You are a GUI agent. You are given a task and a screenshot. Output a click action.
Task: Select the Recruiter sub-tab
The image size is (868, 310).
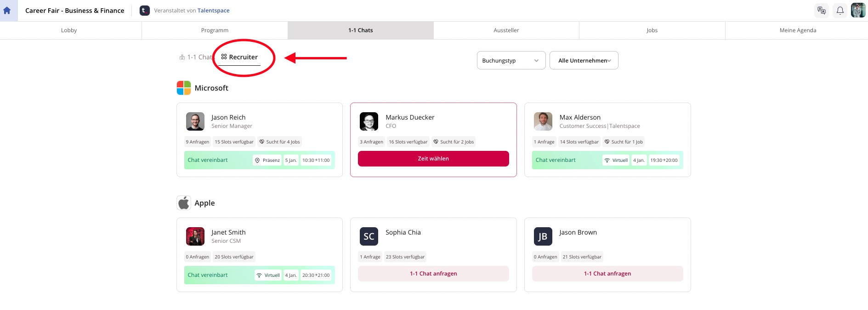click(x=239, y=57)
